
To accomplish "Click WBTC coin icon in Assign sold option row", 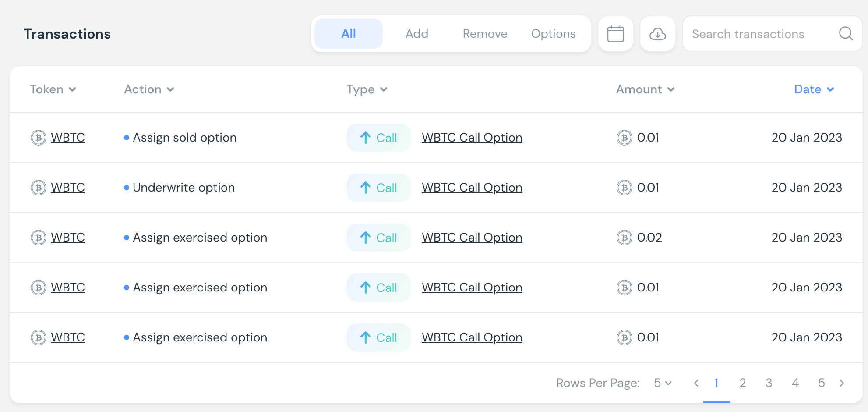I will [39, 138].
